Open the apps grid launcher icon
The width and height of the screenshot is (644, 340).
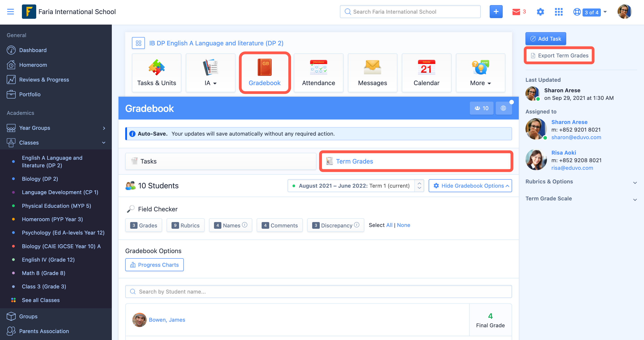pyautogui.click(x=559, y=12)
